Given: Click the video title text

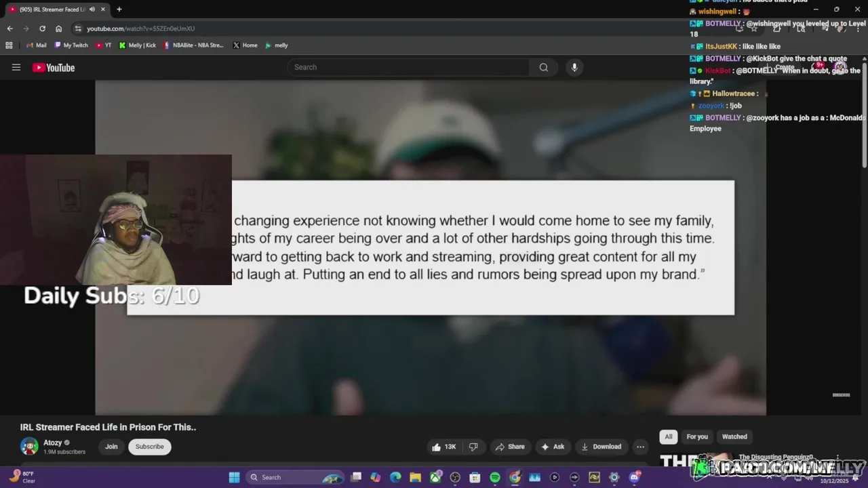Looking at the screenshot, I should point(108,427).
